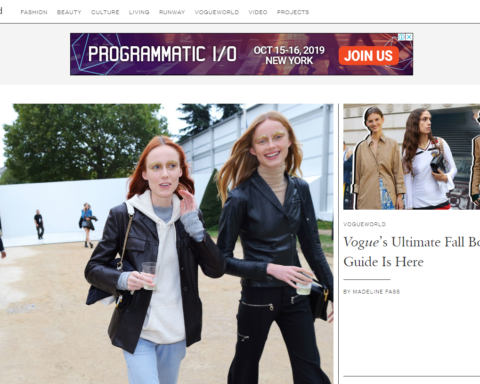
Task: Open the Fall guide article thumbnail image
Action: [x=412, y=157]
